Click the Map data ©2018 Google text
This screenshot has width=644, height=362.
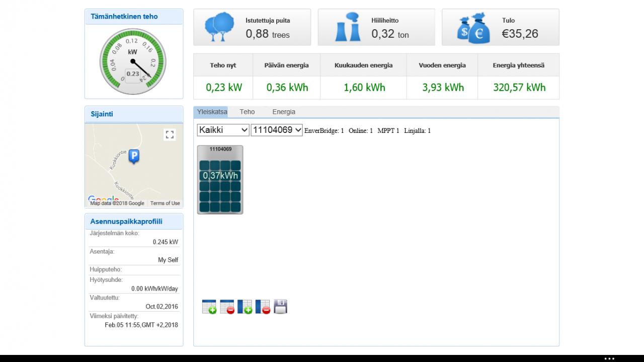coord(117,203)
